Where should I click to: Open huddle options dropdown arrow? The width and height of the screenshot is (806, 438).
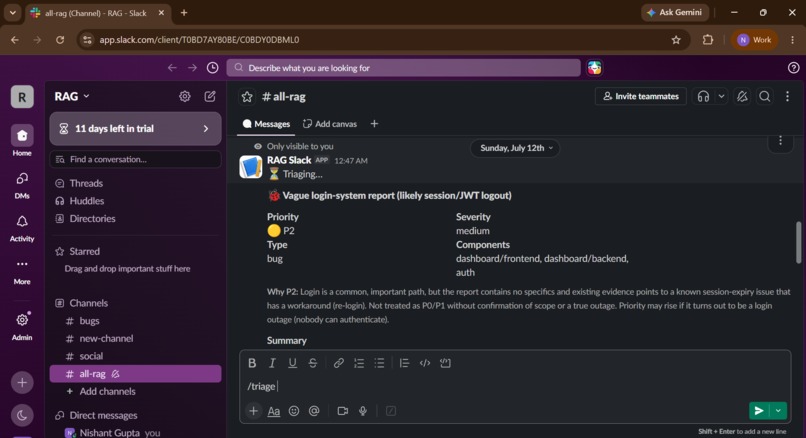point(721,96)
